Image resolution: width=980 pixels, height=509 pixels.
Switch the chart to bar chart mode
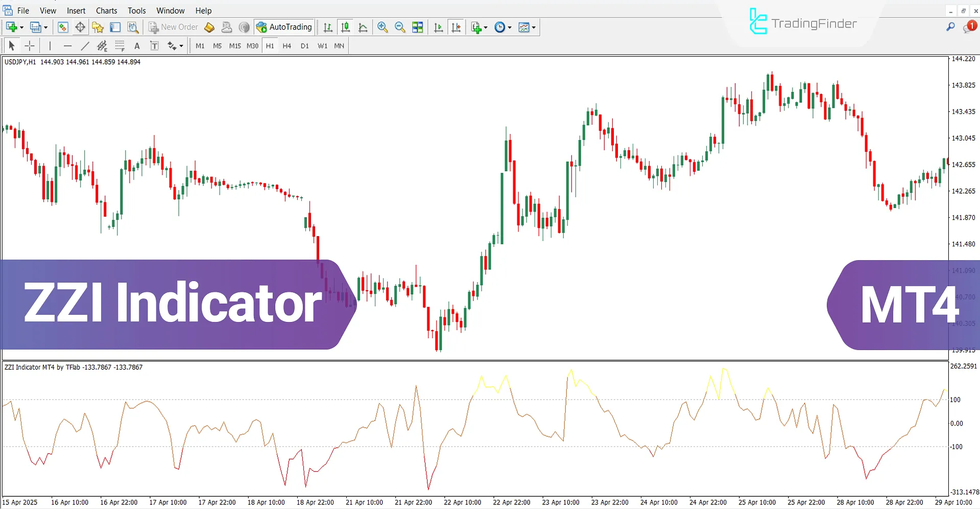pos(328,27)
